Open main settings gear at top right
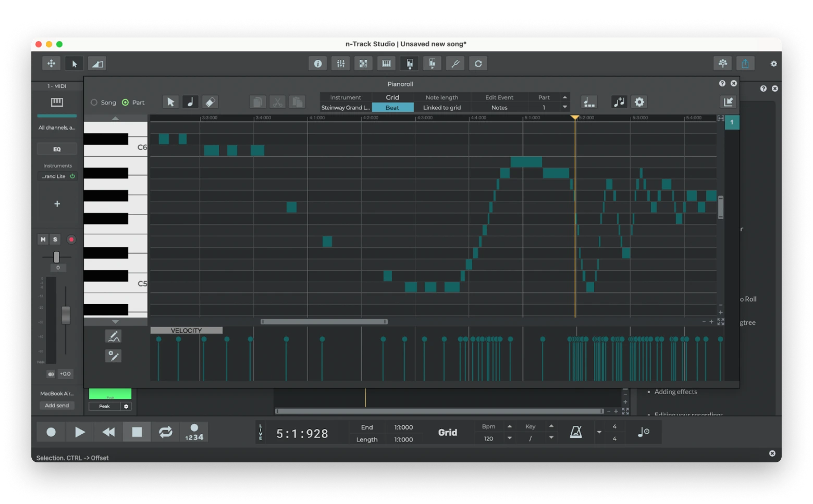The image size is (813, 504). point(773,64)
